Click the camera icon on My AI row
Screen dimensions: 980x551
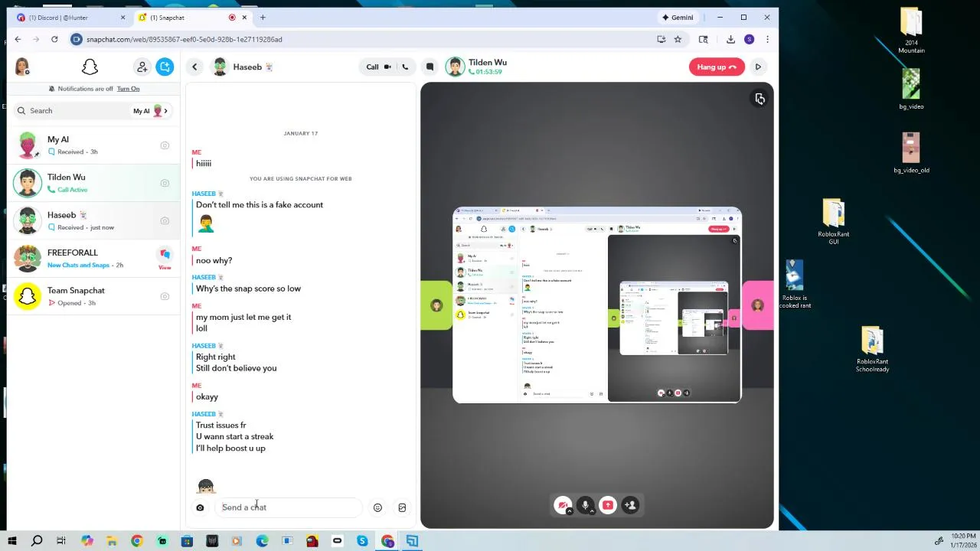coord(165,145)
